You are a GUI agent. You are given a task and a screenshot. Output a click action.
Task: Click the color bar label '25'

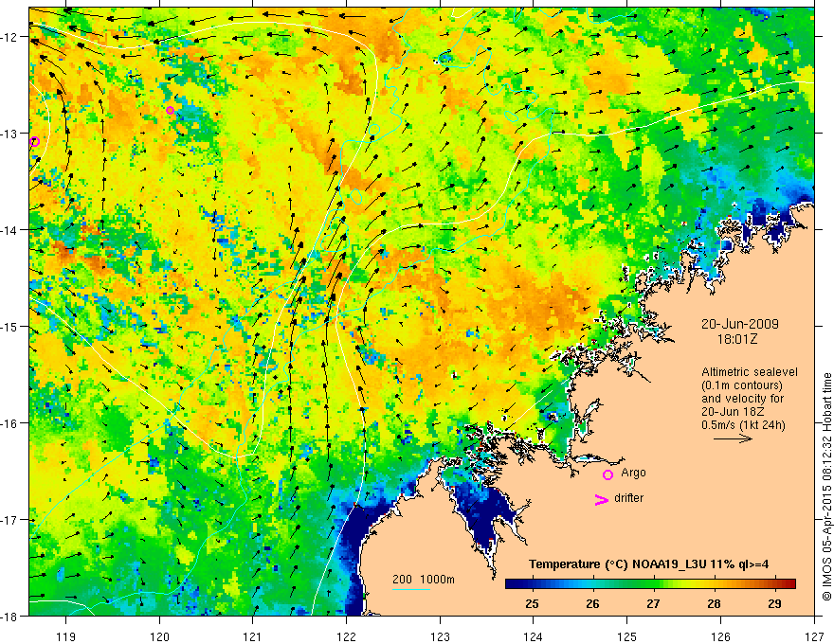[532, 603]
